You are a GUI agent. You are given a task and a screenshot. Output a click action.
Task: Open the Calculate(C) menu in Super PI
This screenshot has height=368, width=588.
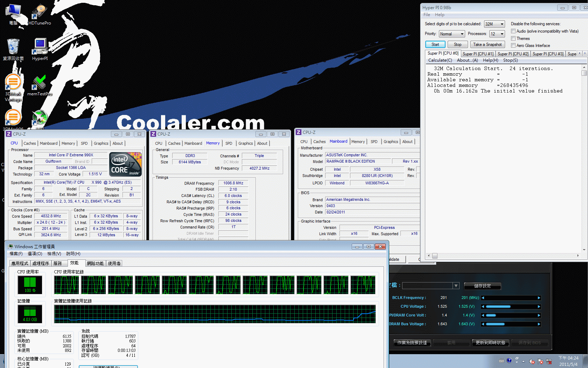click(440, 60)
